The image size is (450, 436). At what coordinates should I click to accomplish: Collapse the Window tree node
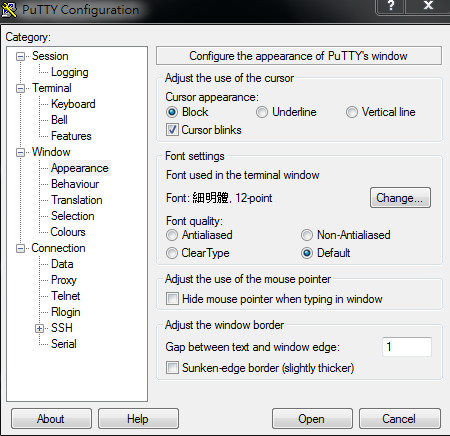tap(20, 152)
